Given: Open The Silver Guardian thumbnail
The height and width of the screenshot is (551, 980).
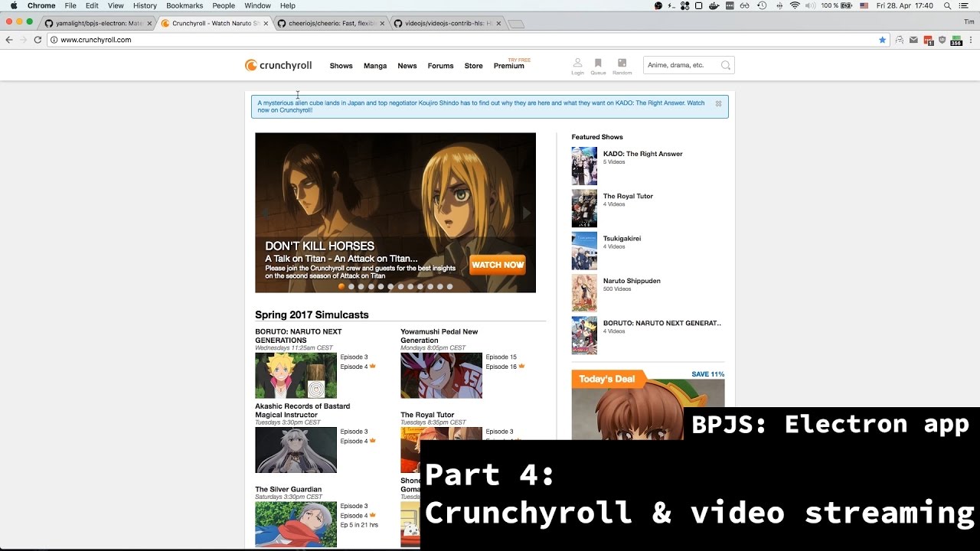Looking at the screenshot, I should (x=296, y=524).
